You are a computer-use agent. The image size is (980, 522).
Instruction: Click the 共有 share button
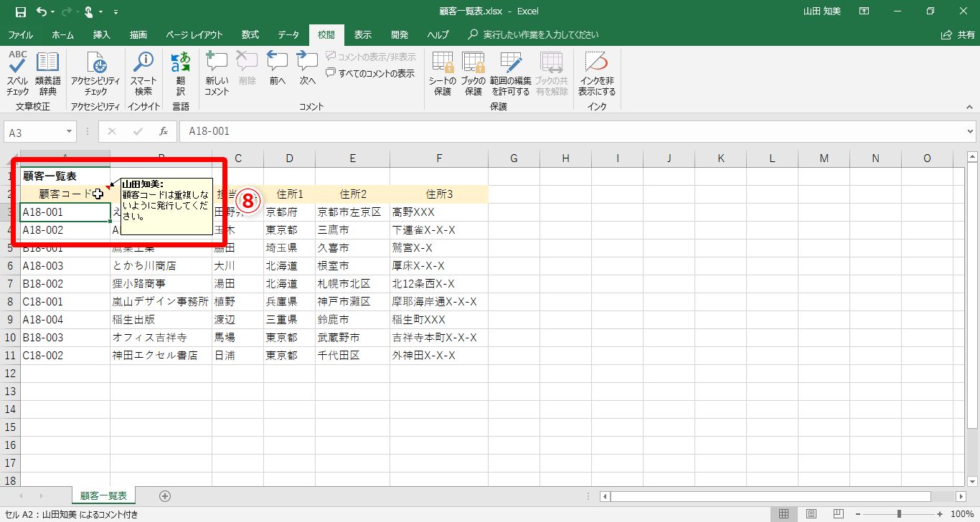pyautogui.click(x=958, y=34)
